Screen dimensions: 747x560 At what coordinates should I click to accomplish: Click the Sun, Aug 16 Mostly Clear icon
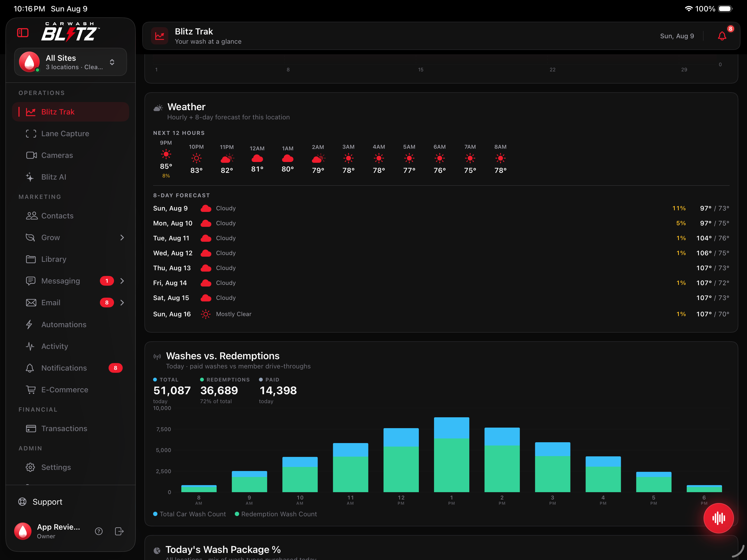pyautogui.click(x=206, y=314)
